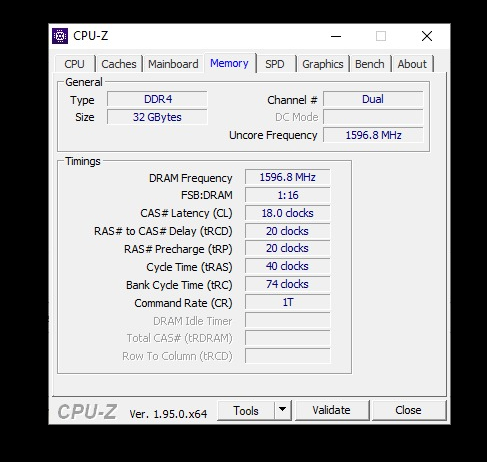The height and width of the screenshot is (462, 487).
Task: Switch to the CPU tab
Action: (x=75, y=64)
